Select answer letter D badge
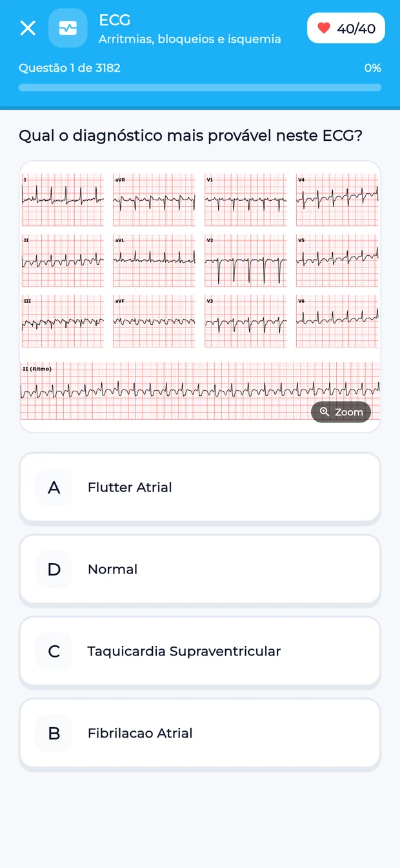The width and height of the screenshot is (400, 868). [x=54, y=570]
